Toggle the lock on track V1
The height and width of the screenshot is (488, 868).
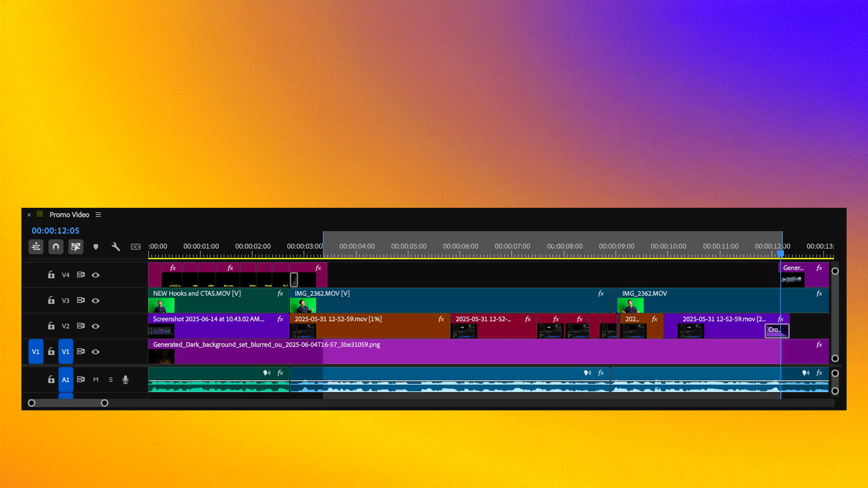(x=52, y=352)
